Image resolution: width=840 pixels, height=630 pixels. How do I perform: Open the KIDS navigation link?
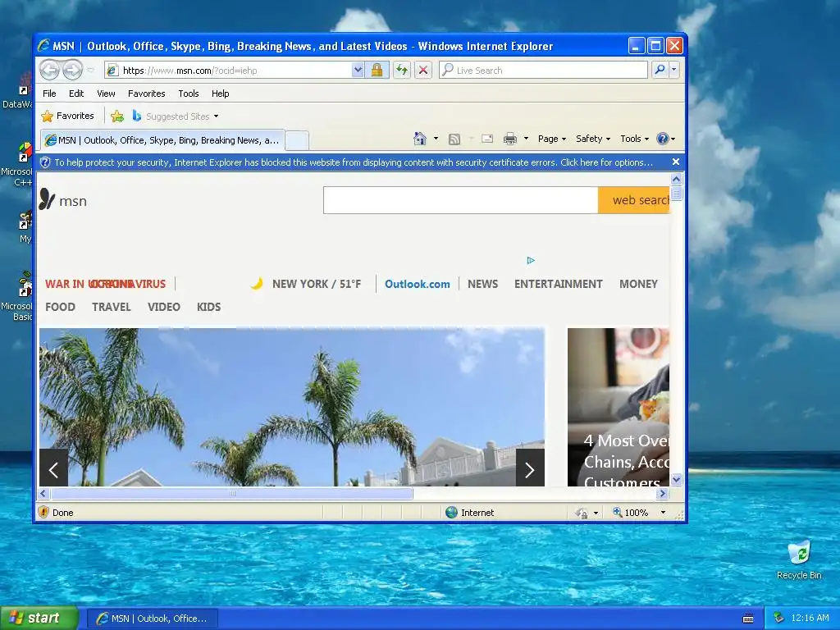(209, 307)
